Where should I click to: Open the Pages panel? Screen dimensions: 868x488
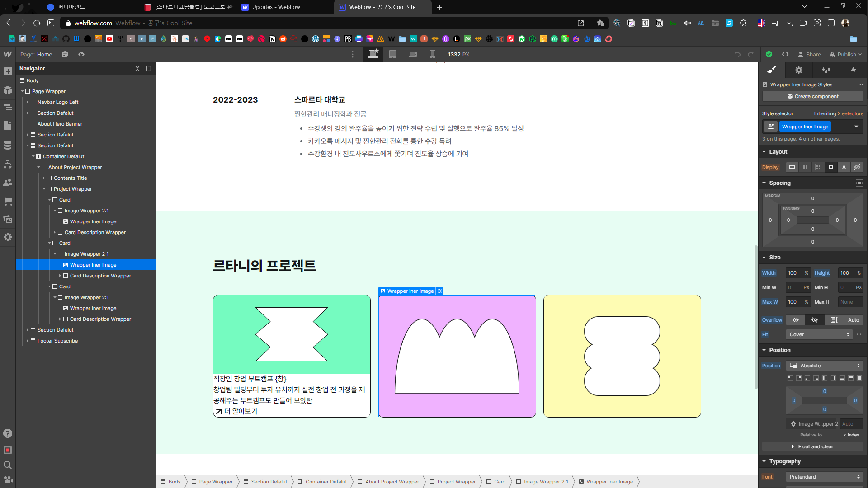[8, 126]
